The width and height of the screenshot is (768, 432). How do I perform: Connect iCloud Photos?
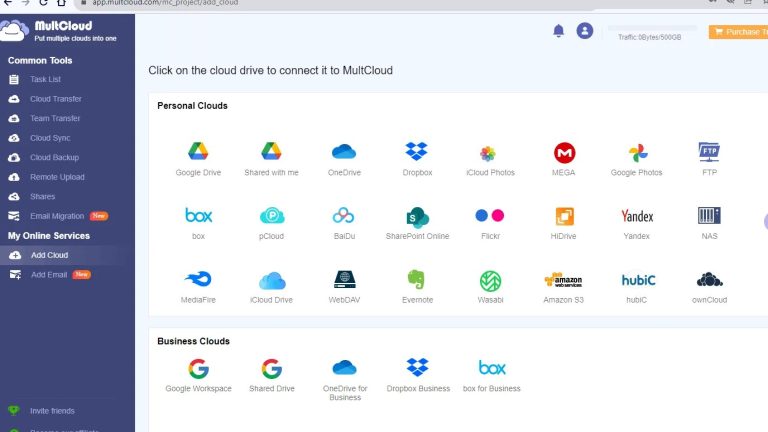pos(490,159)
